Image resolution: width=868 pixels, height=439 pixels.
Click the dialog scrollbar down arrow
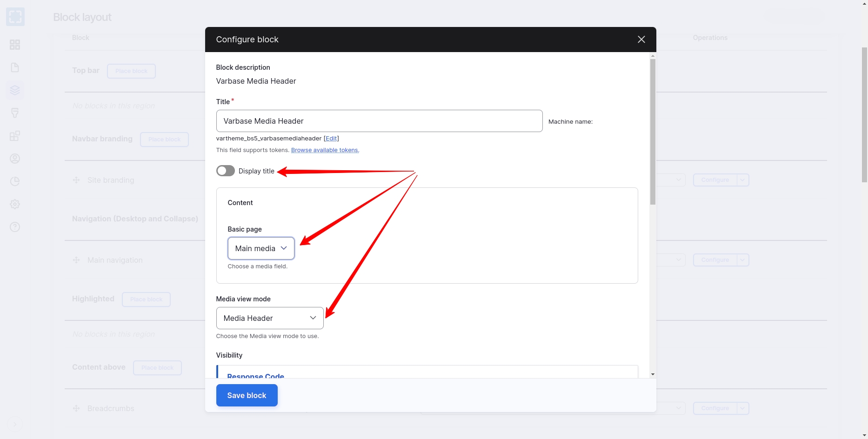click(653, 374)
